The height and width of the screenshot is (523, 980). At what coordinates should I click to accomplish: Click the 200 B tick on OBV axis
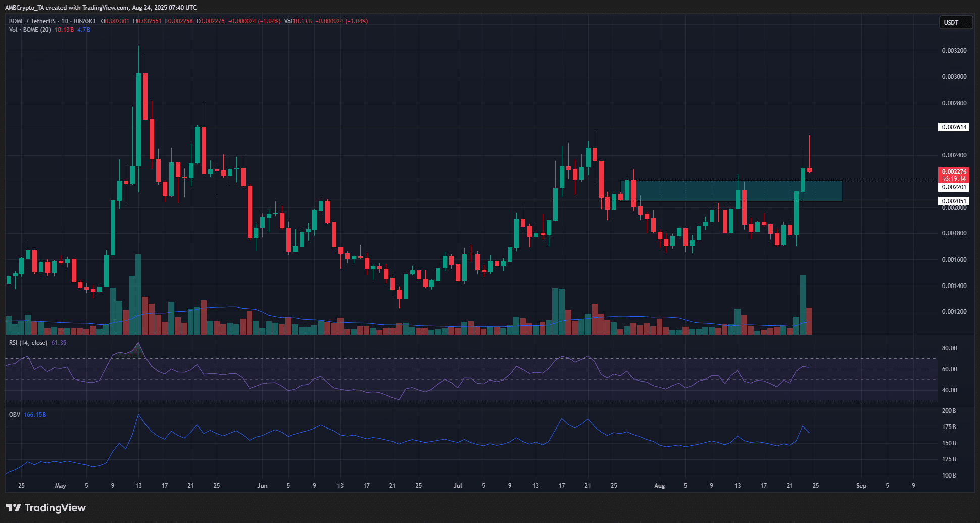(x=949, y=411)
